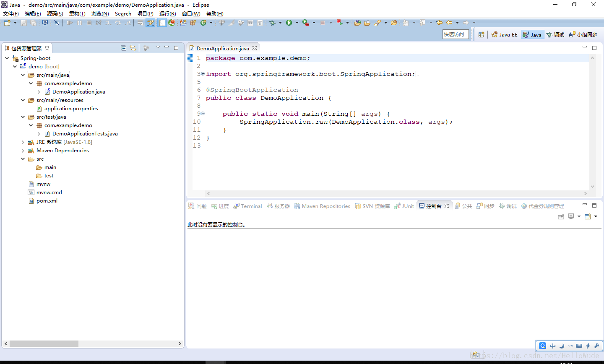
Task: Click the Debug bug toolbar icon
Action: click(x=273, y=23)
